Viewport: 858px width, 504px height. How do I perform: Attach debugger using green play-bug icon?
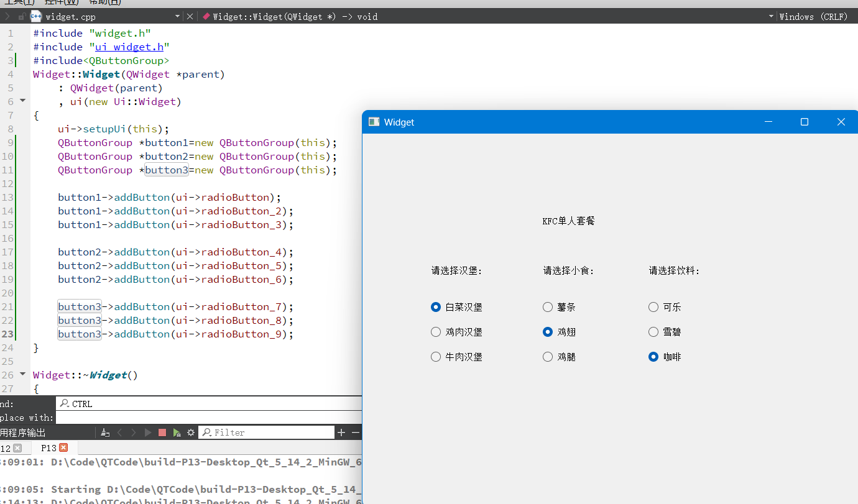coord(177,433)
